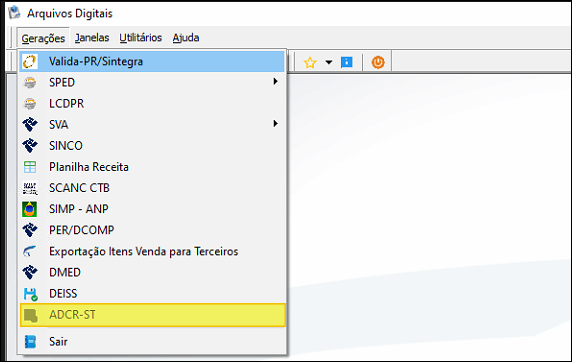The height and width of the screenshot is (362, 572).
Task: Click the PER/DCOMP Receita Federal icon
Action: (x=30, y=230)
